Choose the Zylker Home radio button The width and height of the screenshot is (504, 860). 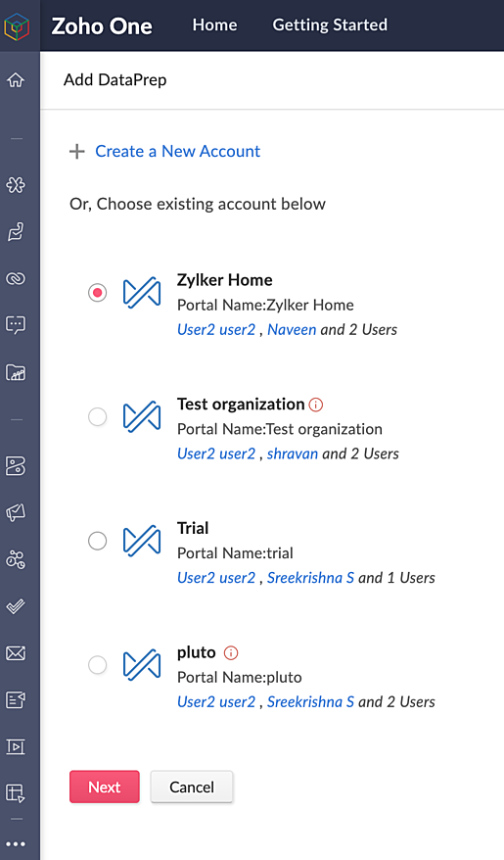(x=98, y=293)
